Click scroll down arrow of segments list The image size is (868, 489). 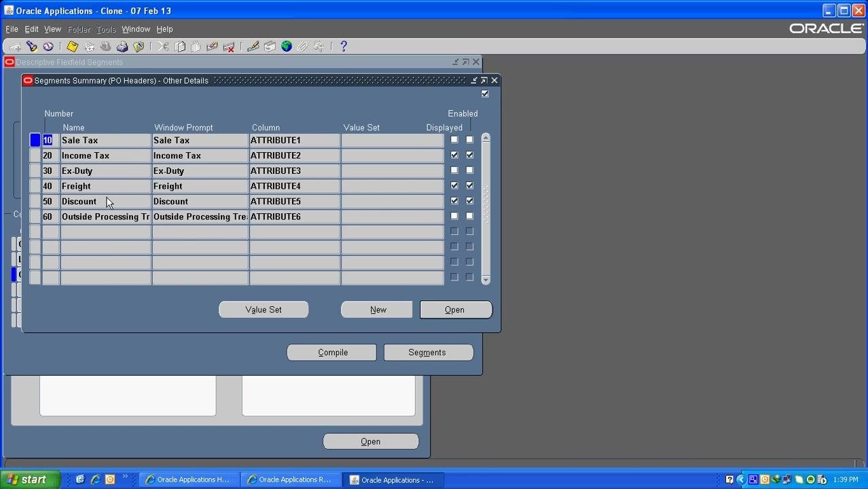(486, 280)
